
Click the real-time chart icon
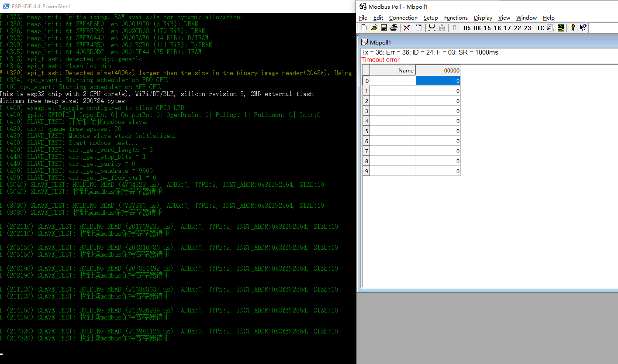tap(560, 28)
